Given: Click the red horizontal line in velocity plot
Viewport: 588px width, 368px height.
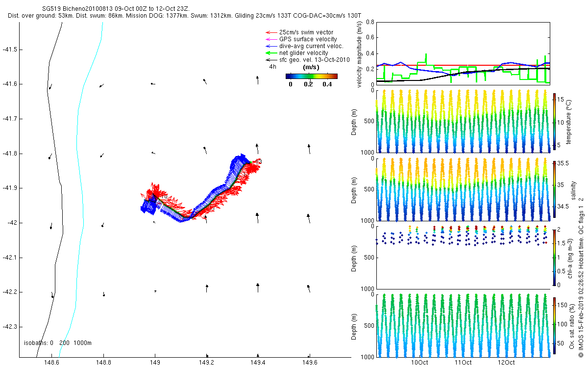Looking at the screenshot, I should tap(463, 65).
